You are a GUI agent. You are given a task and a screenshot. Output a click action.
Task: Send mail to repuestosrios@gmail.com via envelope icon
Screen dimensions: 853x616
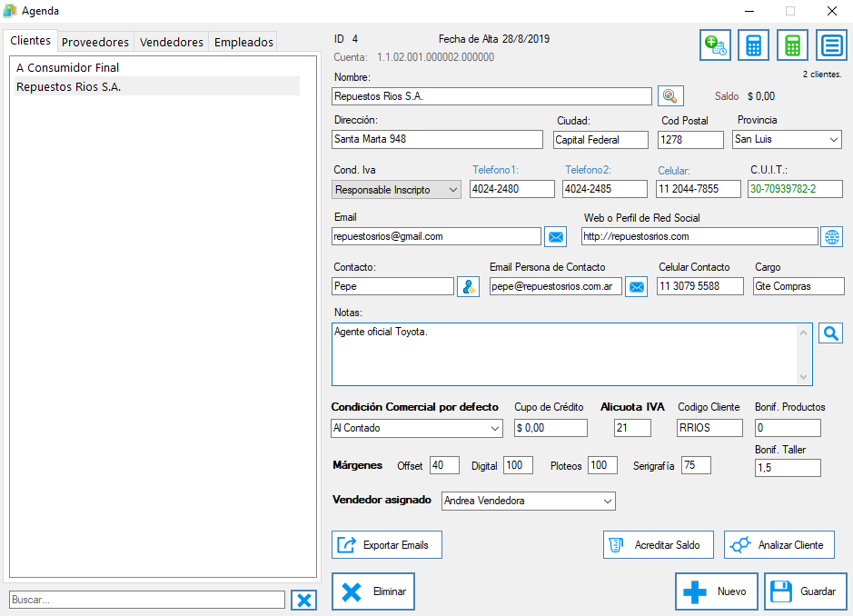[x=555, y=237]
